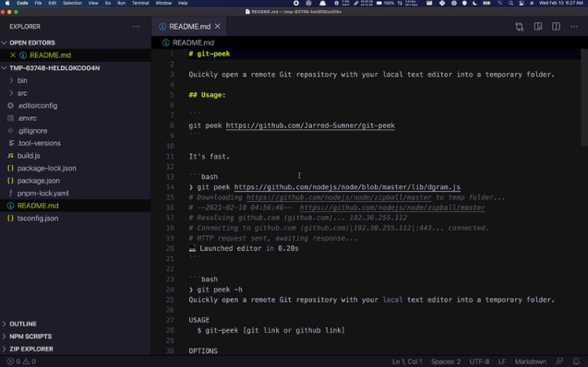Expand the Outline section
The width and height of the screenshot is (588, 367).
75,324
